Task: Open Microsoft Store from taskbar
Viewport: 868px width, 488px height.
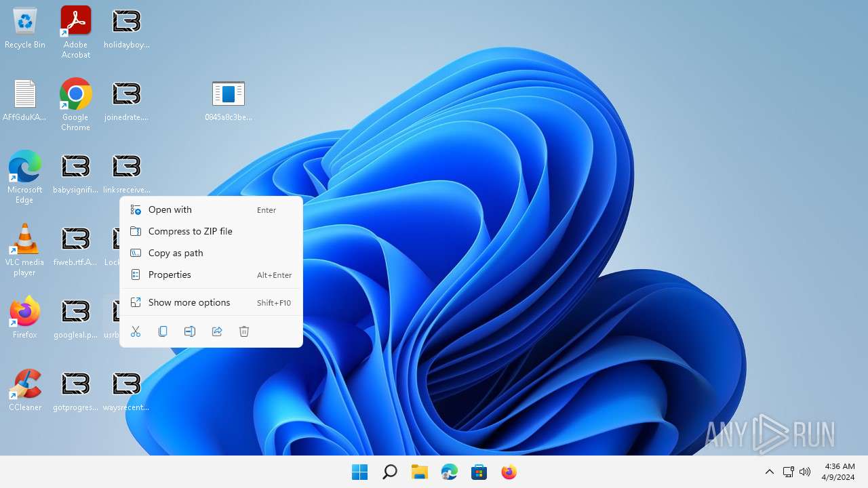Action: click(479, 472)
